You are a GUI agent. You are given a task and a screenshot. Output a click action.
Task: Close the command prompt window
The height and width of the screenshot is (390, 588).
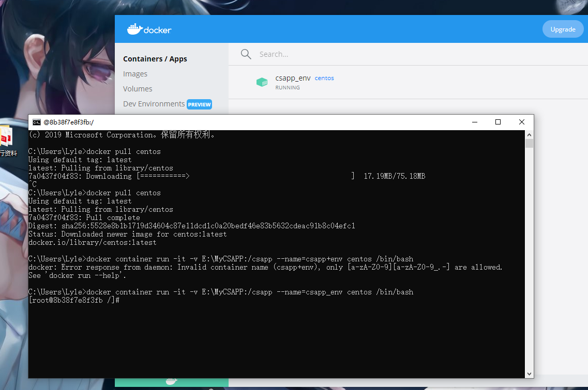pyautogui.click(x=522, y=122)
